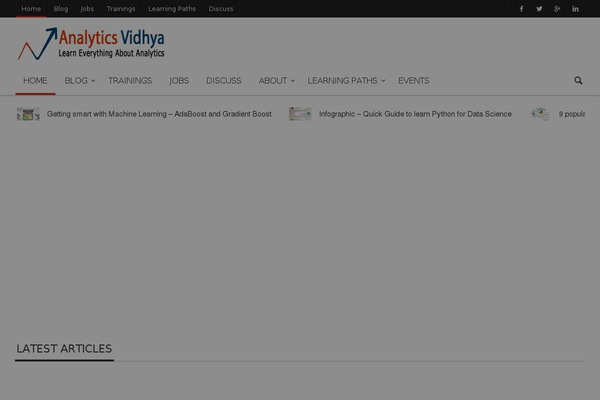This screenshot has width=600, height=400.
Task: Open BLOG in the main navigation
Action: (x=76, y=81)
